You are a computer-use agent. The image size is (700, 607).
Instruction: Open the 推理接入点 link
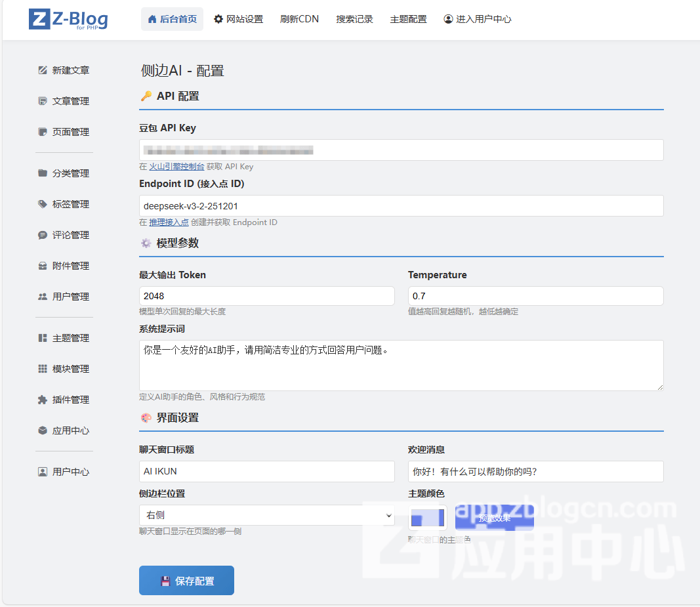169,222
